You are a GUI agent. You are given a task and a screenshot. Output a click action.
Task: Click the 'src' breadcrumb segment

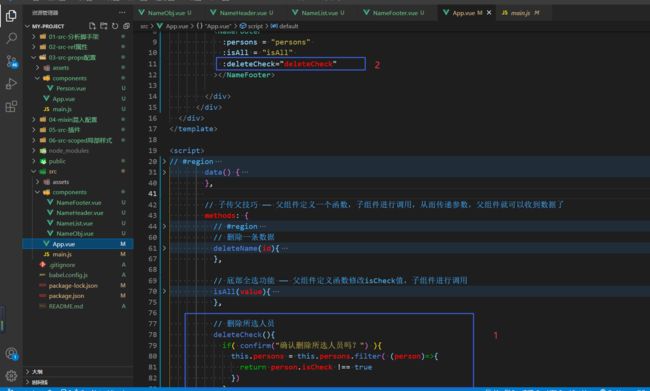coord(144,26)
